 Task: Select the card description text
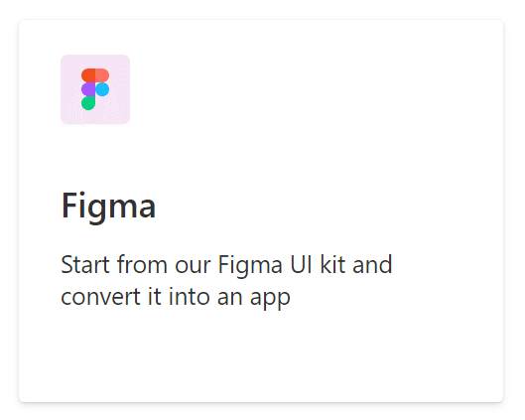pos(226,281)
